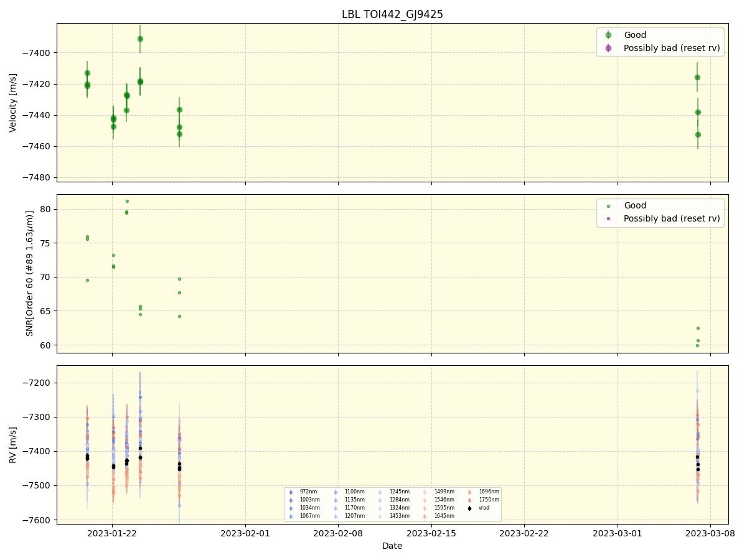
Task: Click the 1245nm legend marker
Action: pyautogui.click(x=380, y=492)
